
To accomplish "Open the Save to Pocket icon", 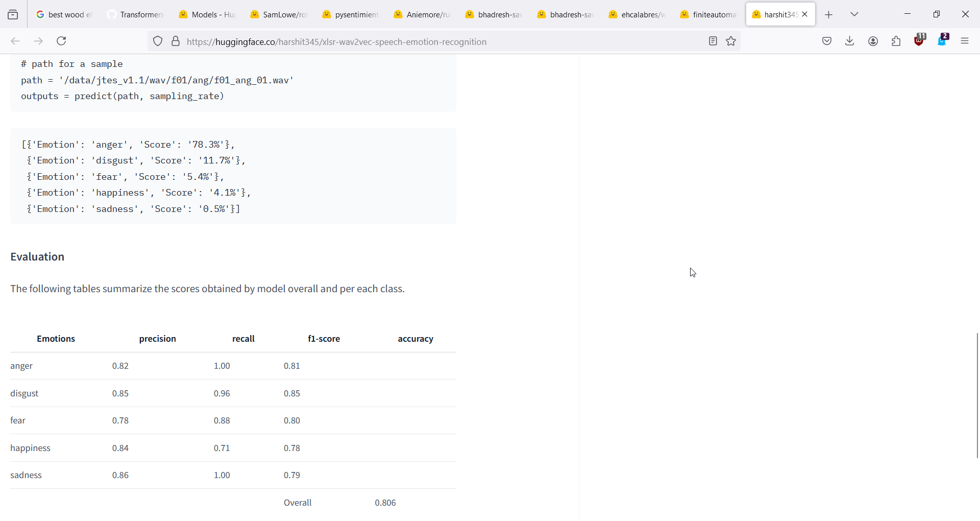I will 827,41.
